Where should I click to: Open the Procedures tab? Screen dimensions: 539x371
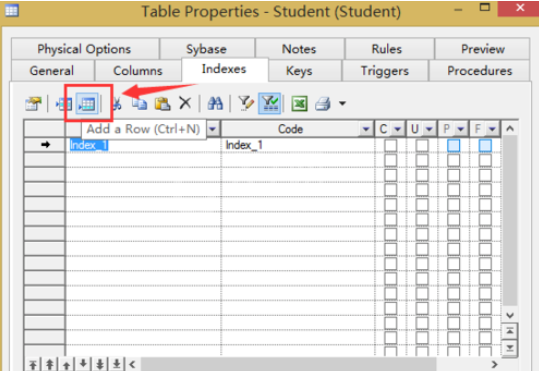[480, 71]
